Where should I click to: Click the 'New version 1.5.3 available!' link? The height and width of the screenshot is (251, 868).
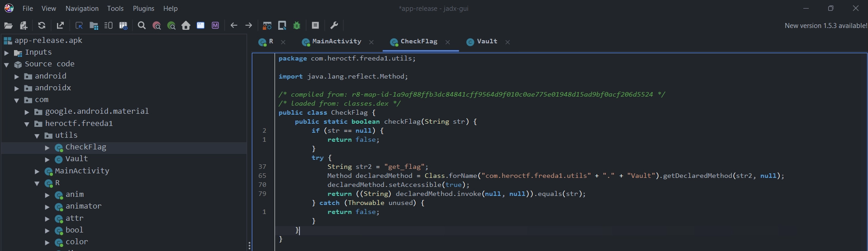pyautogui.click(x=826, y=26)
